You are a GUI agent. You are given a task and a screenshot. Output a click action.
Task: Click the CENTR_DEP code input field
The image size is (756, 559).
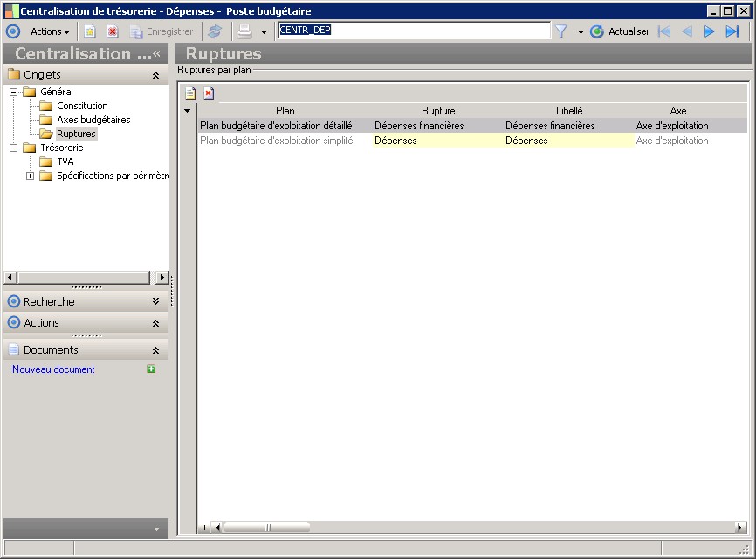pos(414,31)
